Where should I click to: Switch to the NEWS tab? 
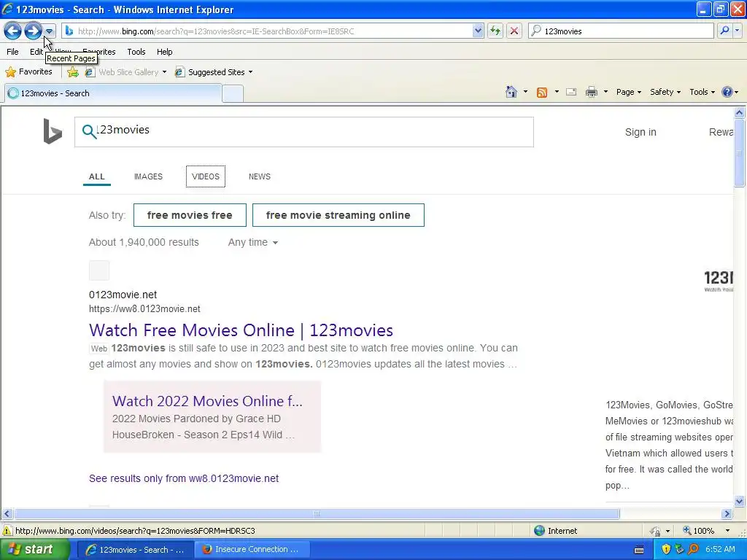pyautogui.click(x=260, y=176)
